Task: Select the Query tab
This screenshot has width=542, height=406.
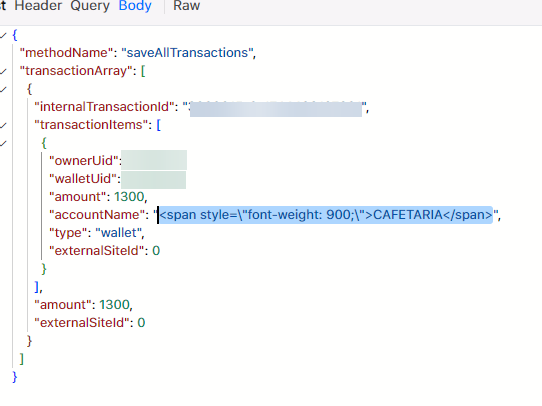Action: pyautogui.click(x=90, y=6)
